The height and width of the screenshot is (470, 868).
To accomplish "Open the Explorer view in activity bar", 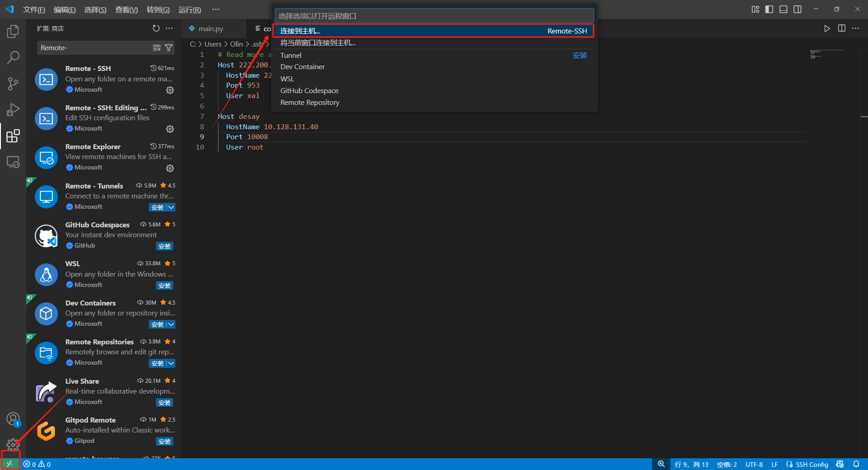I will click(13, 31).
